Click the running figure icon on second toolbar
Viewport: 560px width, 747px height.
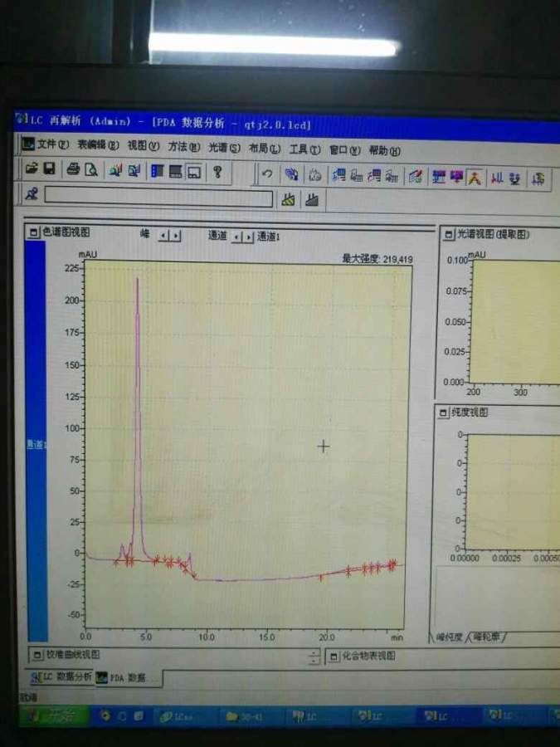[x=32, y=194]
